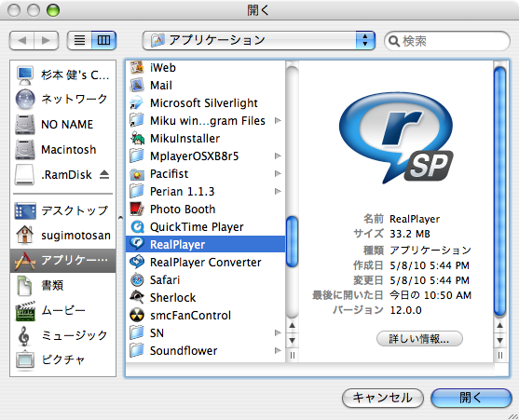The image size is (519, 420).
Task: Switch to column view
Action: (x=103, y=40)
